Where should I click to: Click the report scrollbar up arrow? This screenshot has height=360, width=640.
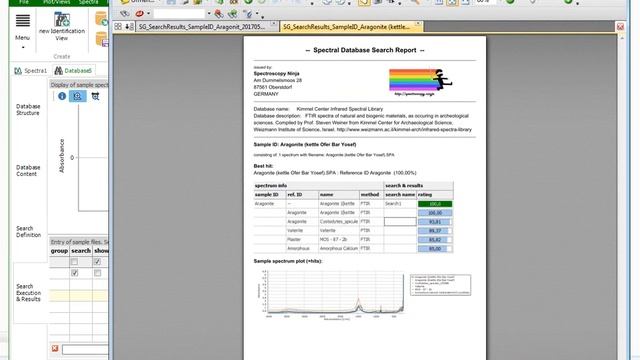622,38
